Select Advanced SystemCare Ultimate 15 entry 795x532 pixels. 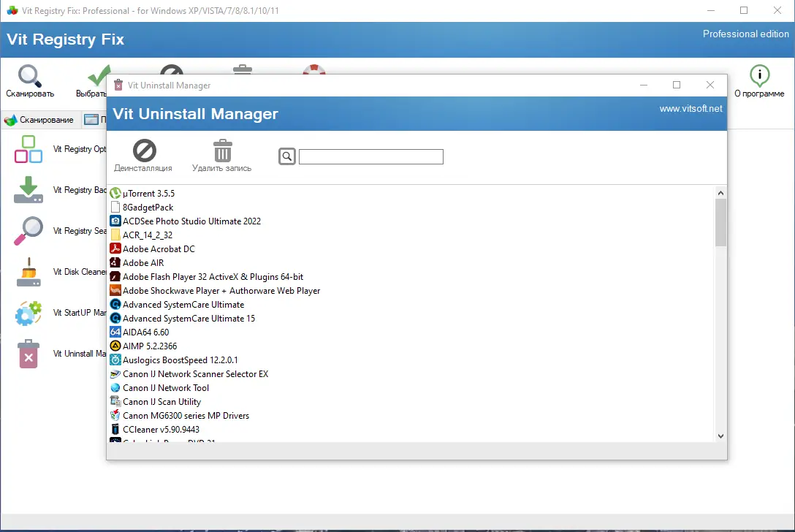(x=189, y=319)
